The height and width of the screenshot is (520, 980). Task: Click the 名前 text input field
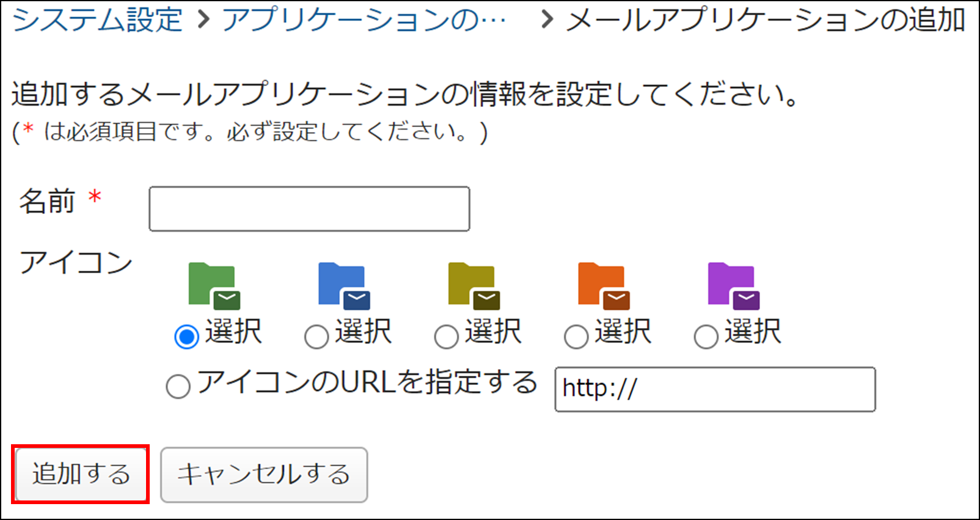(309, 209)
